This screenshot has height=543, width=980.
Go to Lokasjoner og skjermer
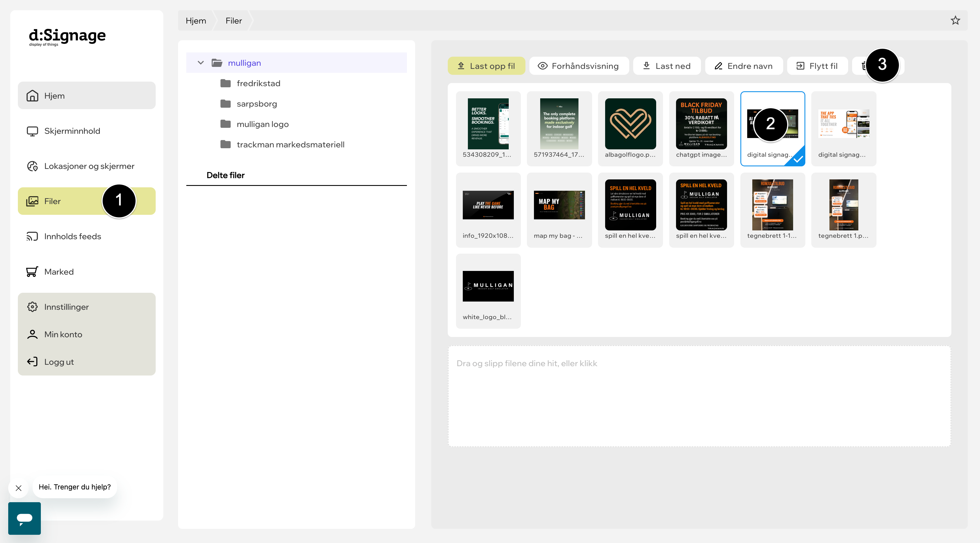86,166
